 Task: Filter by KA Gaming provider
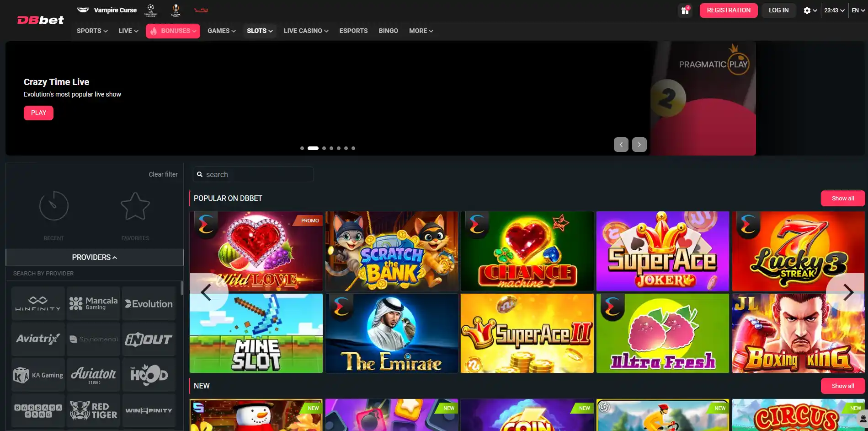click(x=38, y=375)
